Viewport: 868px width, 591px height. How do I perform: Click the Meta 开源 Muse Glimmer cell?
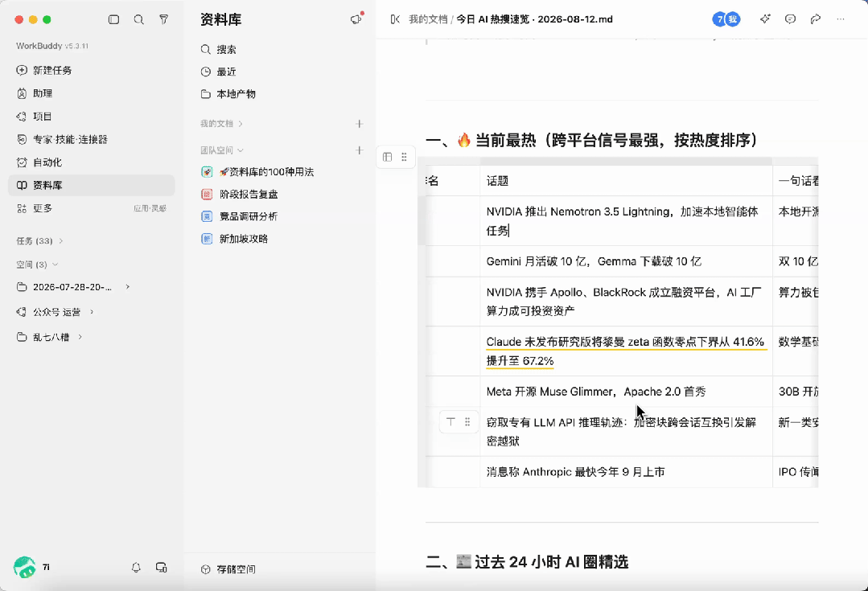(x=626, y=392)
